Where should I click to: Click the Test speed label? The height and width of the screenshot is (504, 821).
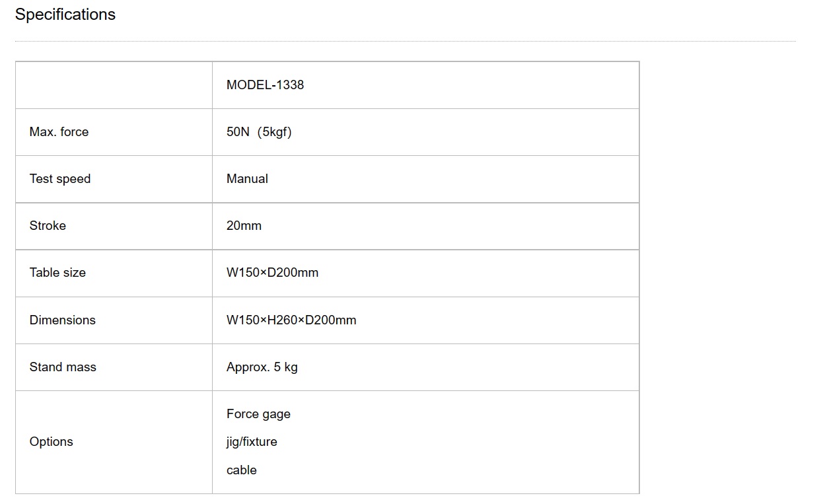pyautogui.click(x=60, y=179)
